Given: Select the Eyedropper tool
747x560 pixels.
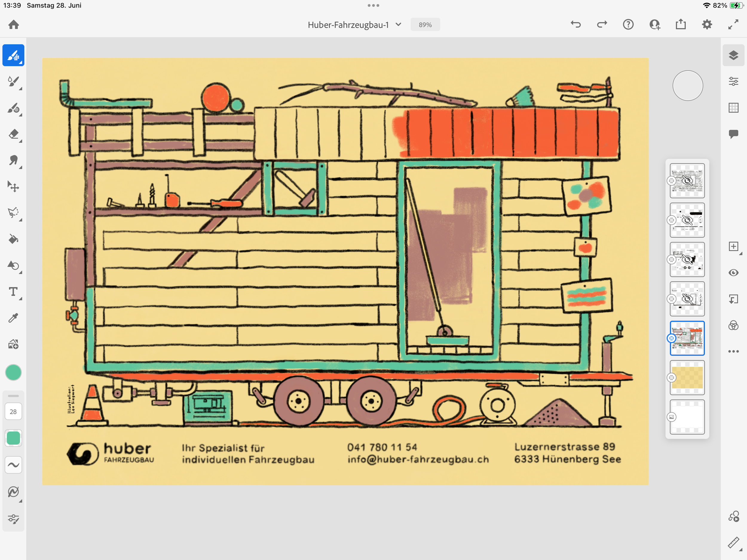Looking at the screenshot, I should [13, 318].
